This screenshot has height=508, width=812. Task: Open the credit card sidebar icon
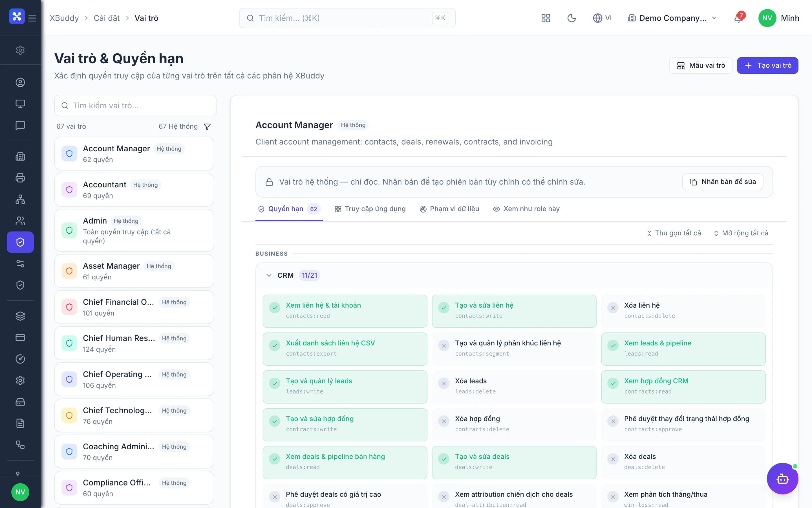(20, 337)
